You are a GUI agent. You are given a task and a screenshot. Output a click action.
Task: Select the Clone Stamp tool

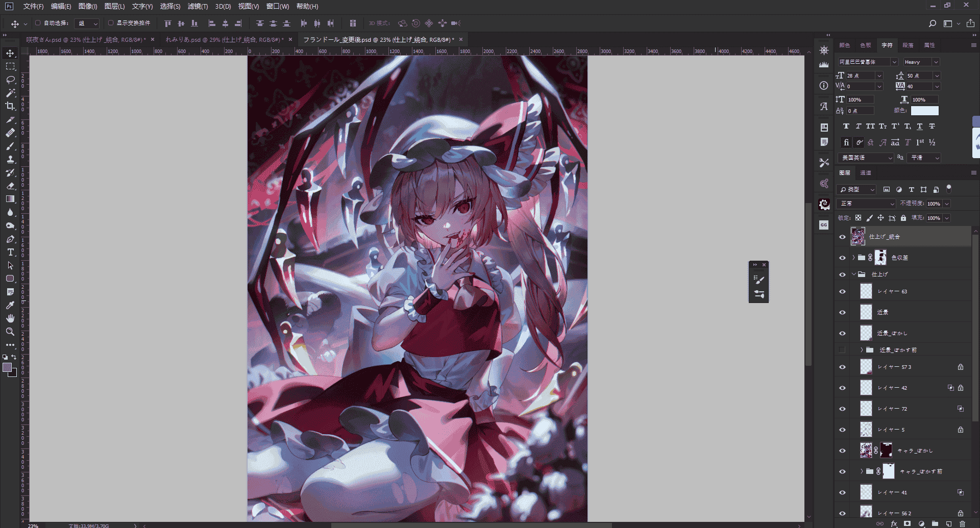point(10,159)
